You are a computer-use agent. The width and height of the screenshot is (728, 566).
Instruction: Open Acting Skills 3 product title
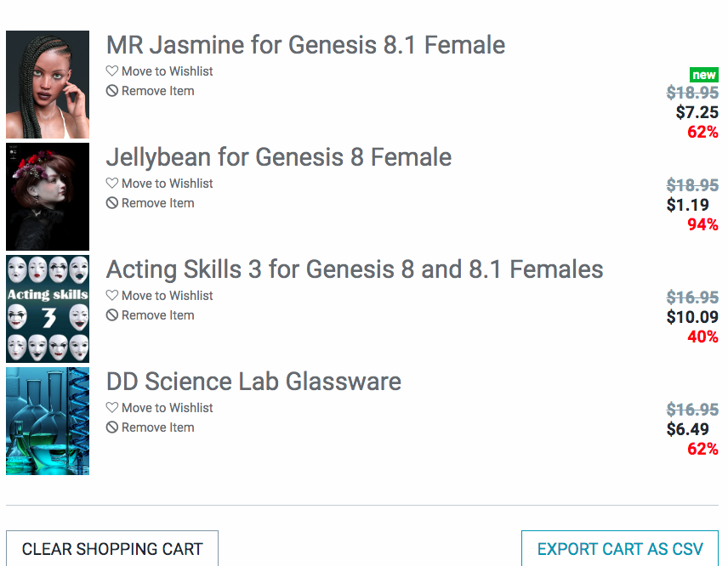pyautogui.click(x=354, y=269)
